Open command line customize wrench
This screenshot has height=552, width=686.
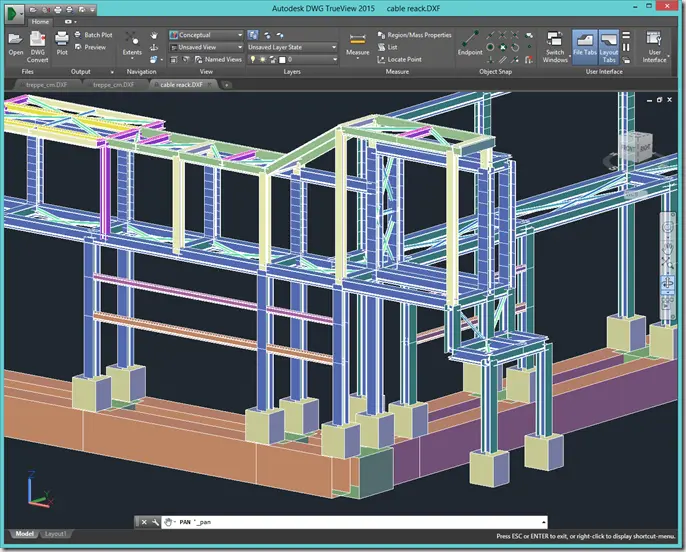[x=155, y=522]
